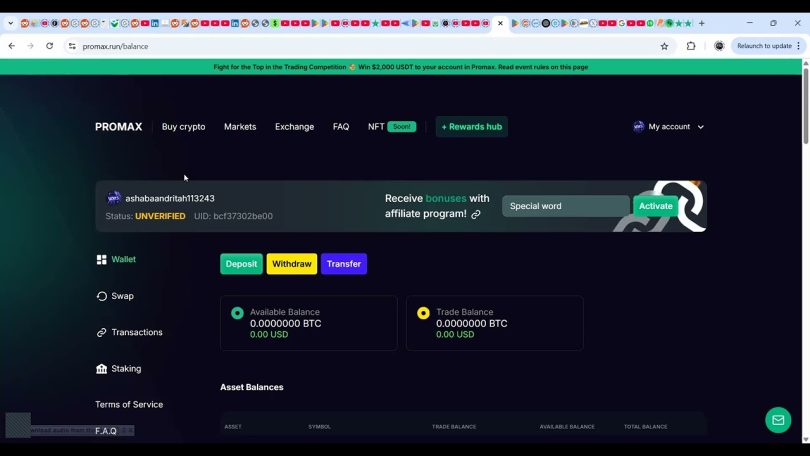Screen dimensions: 810x456
Task: Open the Chrome profile avatar icon
Action: pyautogui.click(x=719, y=46)
